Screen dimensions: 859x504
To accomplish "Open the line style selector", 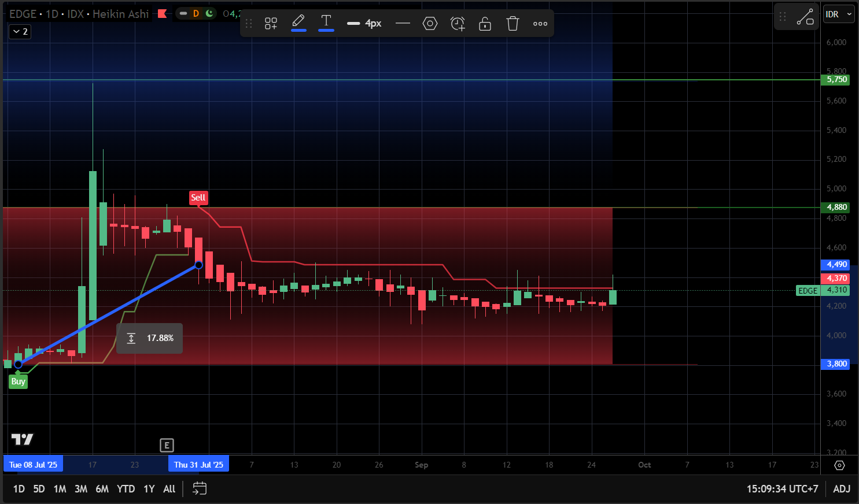I will [403, 24].
